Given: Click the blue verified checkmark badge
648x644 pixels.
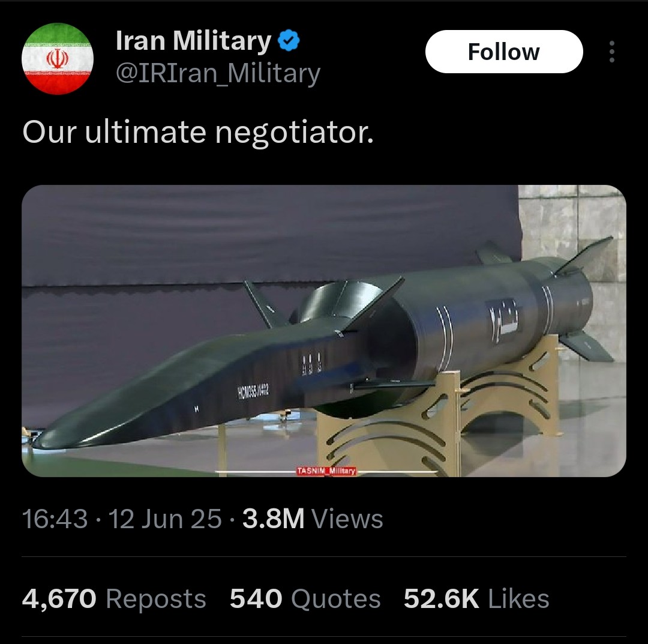Looking at the screenshot, I should tap(289, 40).
